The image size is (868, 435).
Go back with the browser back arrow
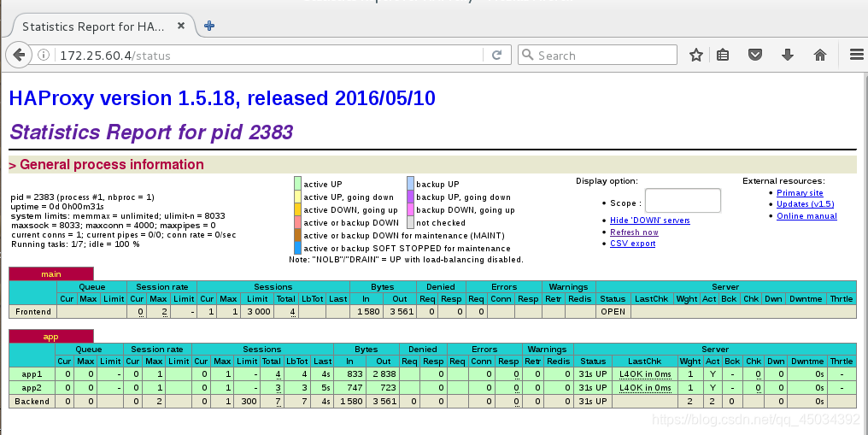pyautogui.click(x=19, y=55)
